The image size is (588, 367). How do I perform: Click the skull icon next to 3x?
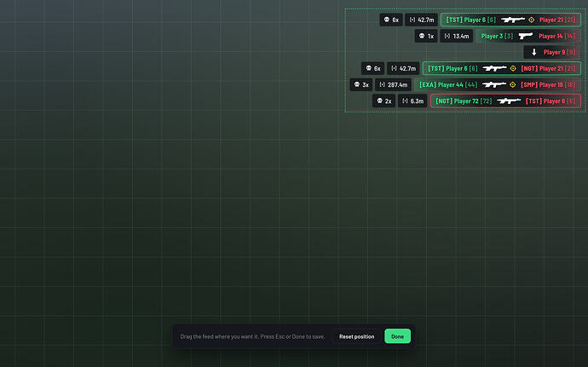(x=357, y=84)
